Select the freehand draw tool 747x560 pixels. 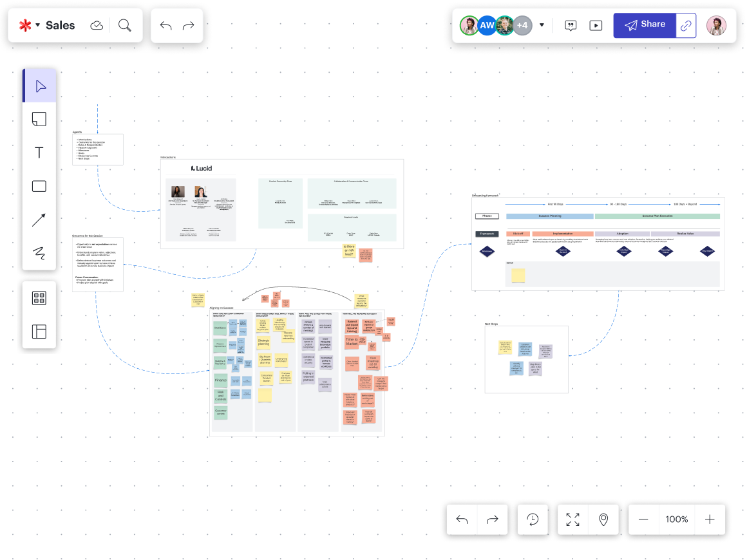39,254
